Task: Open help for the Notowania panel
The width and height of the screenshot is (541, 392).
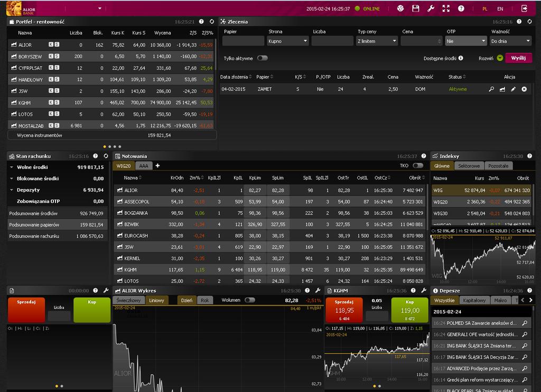Action: click(423, 156)
